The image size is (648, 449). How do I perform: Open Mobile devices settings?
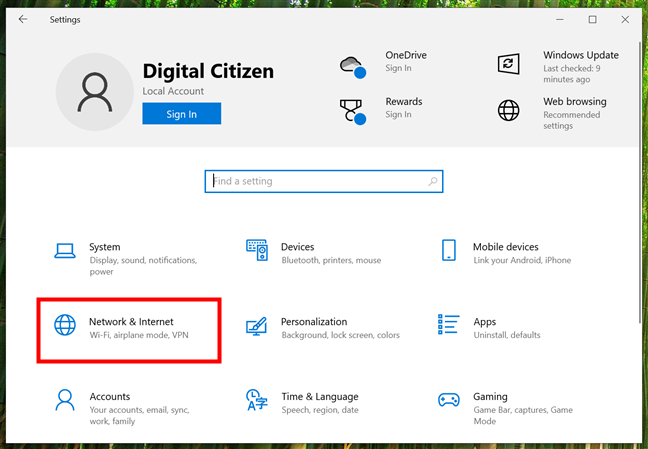coord(506,252)
